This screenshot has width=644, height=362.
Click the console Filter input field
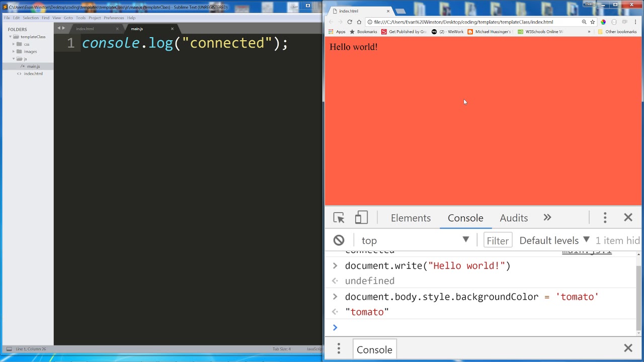[498, 240]
